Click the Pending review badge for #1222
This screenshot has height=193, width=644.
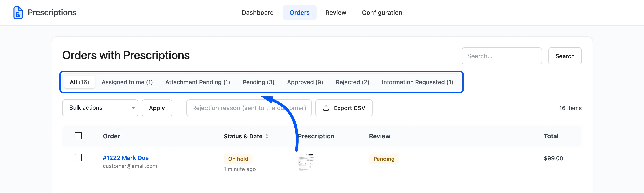(384, 159)
